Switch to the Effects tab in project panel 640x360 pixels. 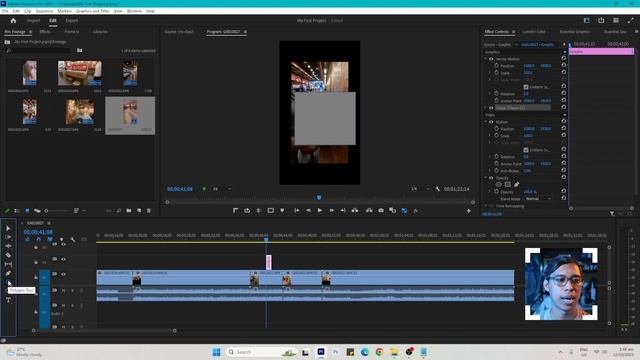[45, 31]
